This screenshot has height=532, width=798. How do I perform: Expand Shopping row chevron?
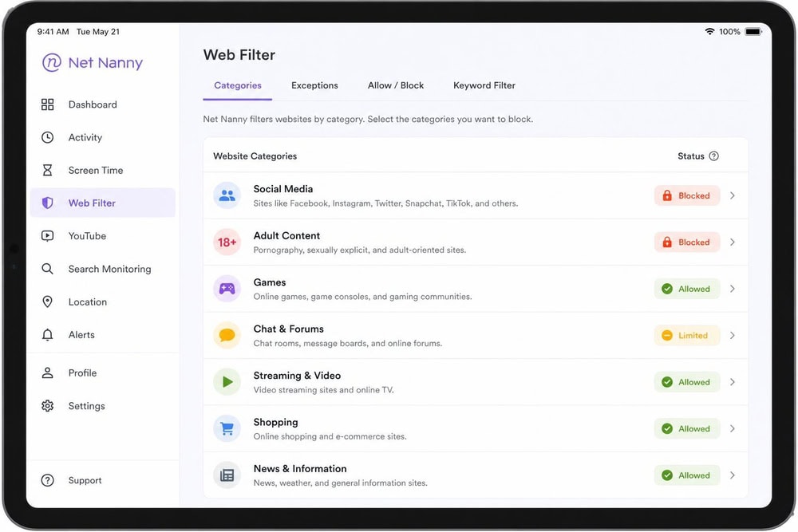point(733,429)
